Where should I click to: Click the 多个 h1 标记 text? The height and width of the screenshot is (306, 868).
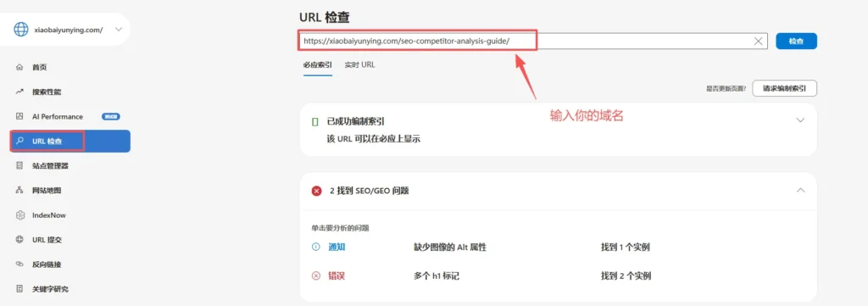click(437, 275)
